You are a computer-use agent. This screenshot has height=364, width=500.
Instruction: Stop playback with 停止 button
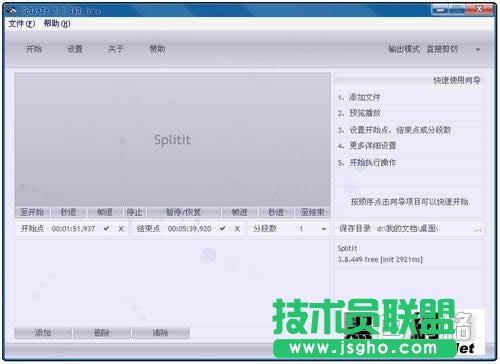[x=134, y=212]
